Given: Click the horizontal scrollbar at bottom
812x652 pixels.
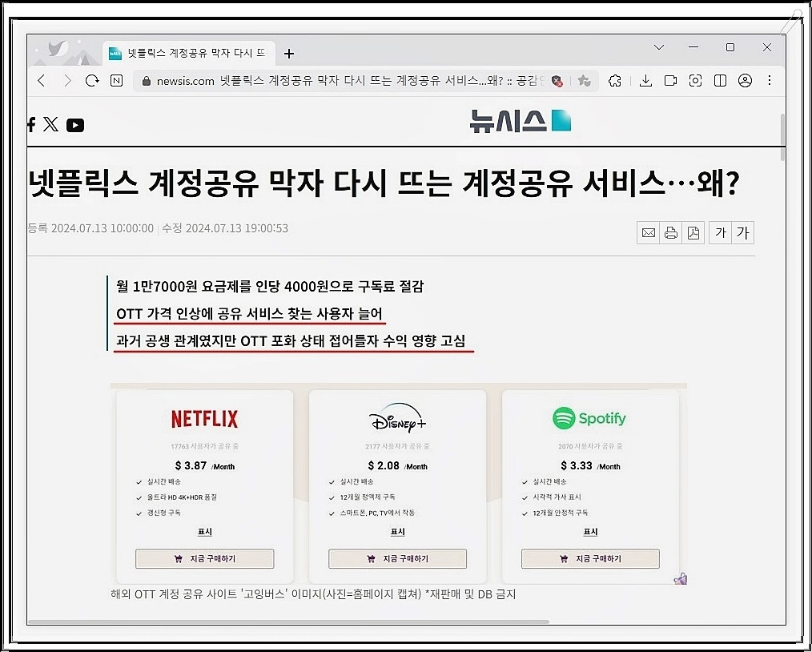Looking at the screenshot, I should click(x=288, y=622).
